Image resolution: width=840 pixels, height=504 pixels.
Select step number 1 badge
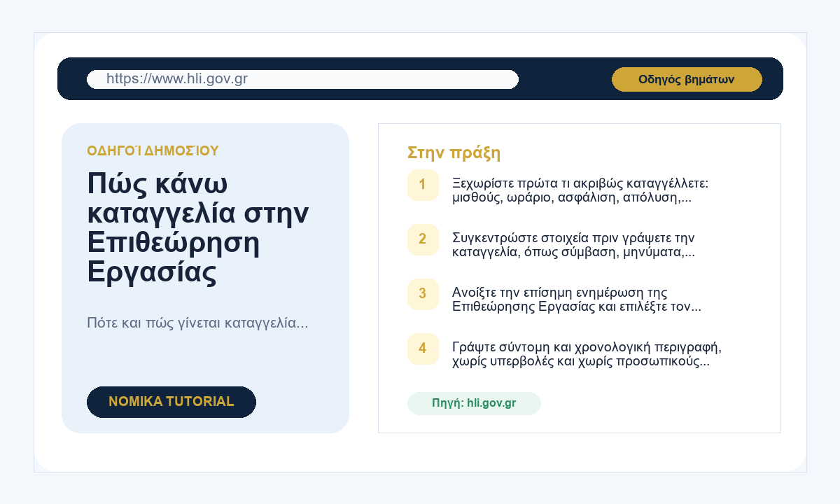point(423,185)
